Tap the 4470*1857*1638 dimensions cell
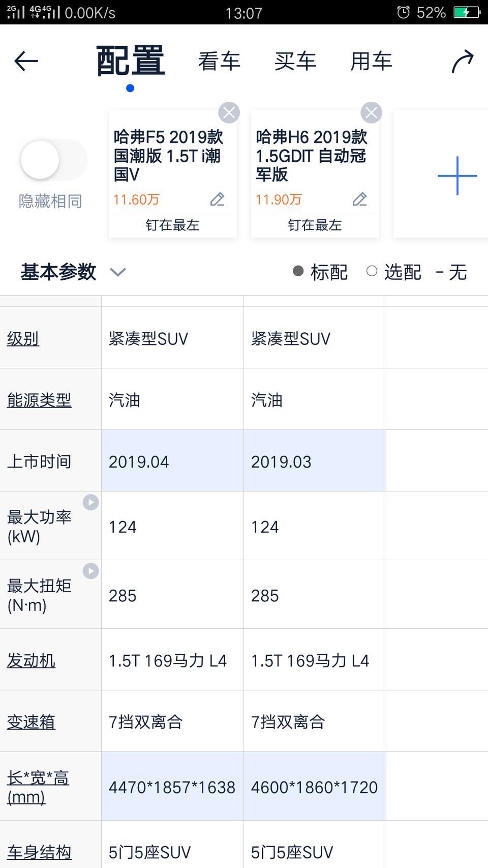Screen dimensions: 488x868 [172, 786]
